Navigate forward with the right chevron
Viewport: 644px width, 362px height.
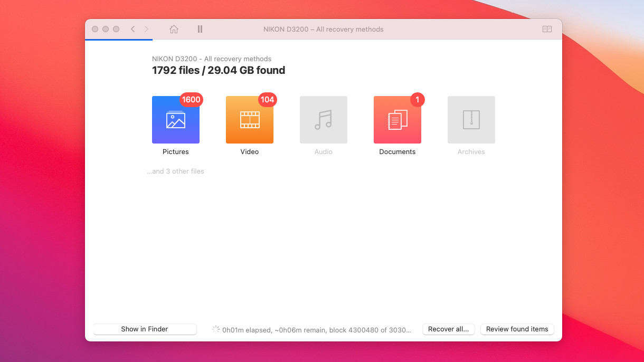[146, 29]
